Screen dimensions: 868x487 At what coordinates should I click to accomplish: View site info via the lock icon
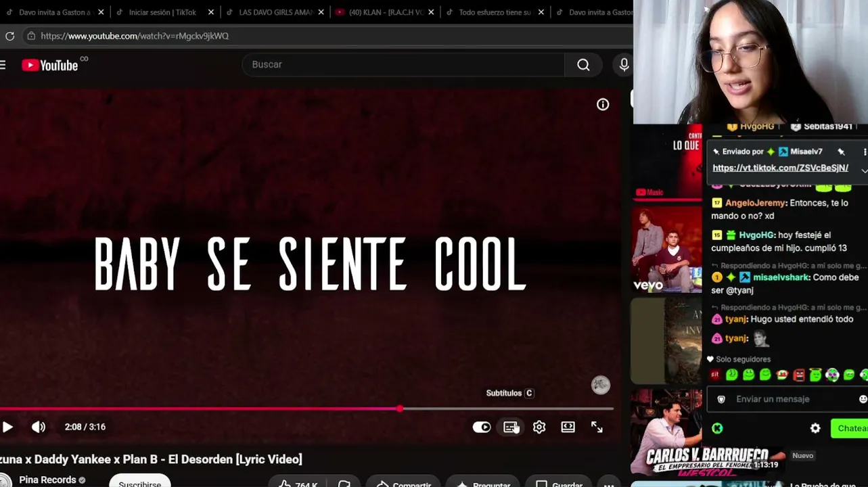[31, 36]
